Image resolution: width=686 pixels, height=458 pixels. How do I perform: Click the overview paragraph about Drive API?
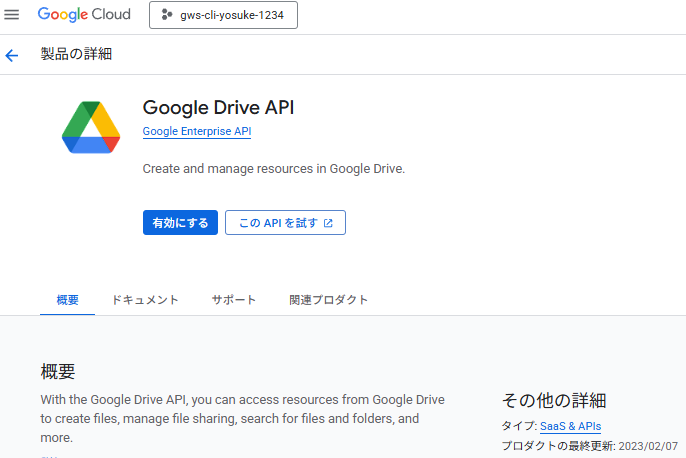[242, 418]
